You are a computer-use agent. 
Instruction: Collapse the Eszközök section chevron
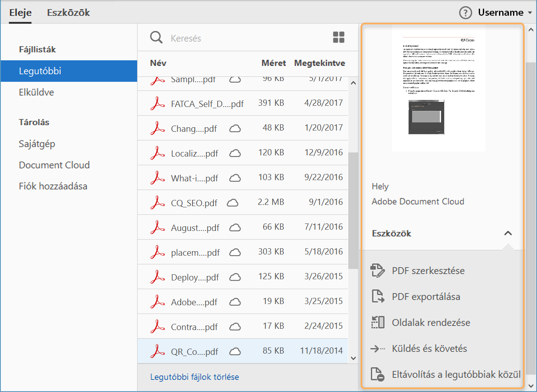tap(508, 233)
